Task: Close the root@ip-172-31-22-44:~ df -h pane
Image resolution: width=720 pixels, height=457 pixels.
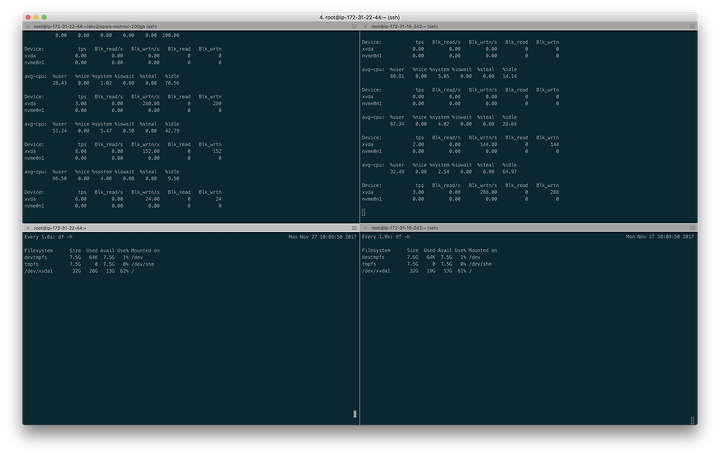Action: (28, 228)
